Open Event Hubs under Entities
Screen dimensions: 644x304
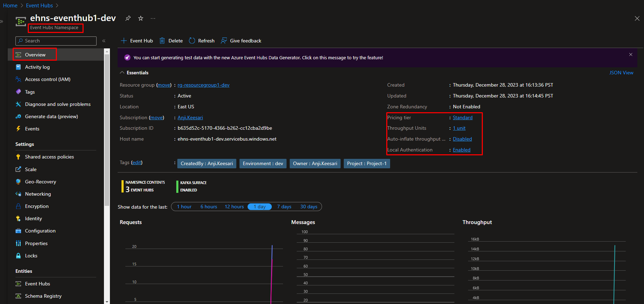pos(56,284)
